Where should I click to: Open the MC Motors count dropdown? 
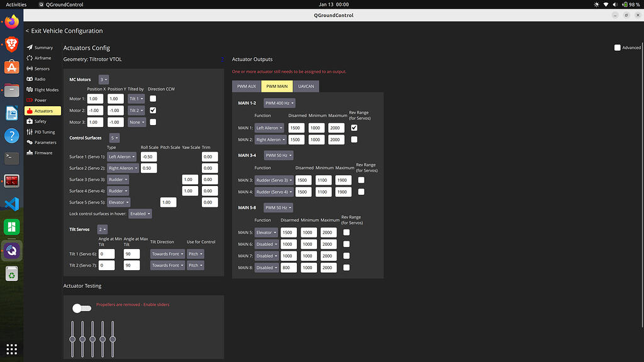coord(104,80)
